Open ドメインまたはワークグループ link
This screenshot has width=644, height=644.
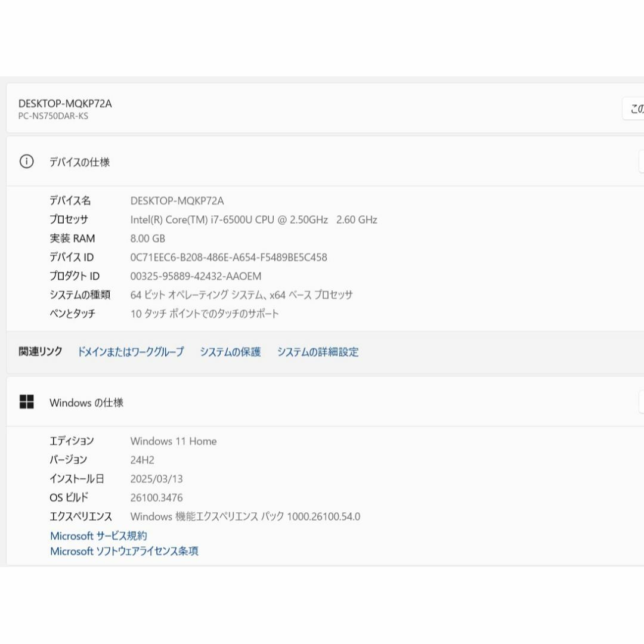click(x=131, y=352)
